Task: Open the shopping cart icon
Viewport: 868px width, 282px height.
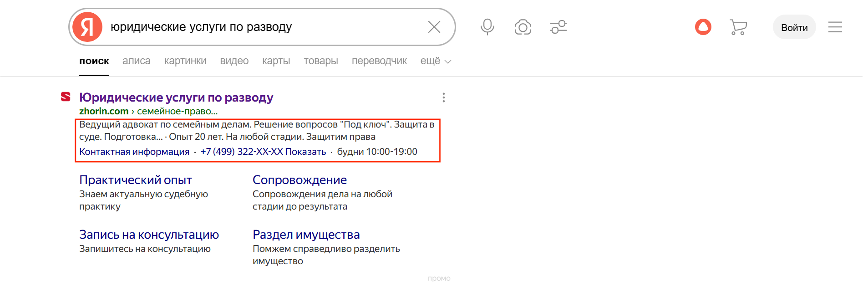Action: (738, 27)
